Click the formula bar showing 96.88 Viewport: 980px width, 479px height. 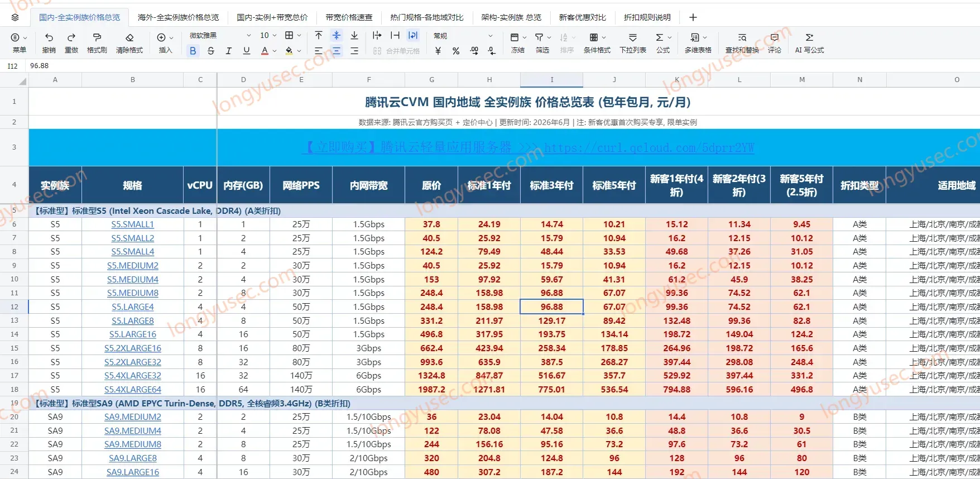point(502,66)
